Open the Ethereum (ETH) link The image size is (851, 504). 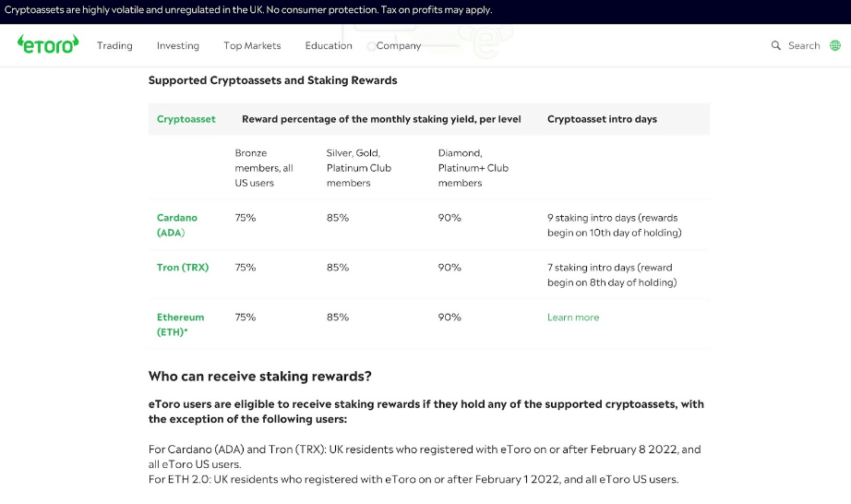click(180, 324)
